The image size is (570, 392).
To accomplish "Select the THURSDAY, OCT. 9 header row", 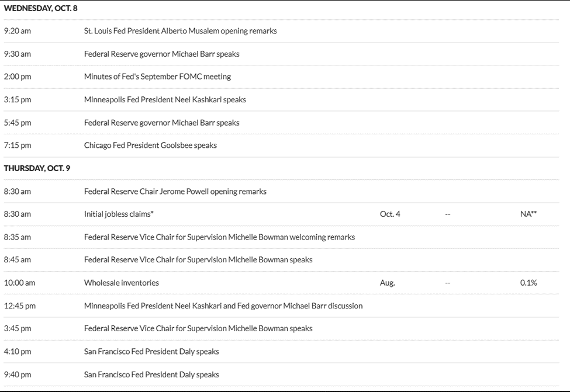I will click(36, 168).
